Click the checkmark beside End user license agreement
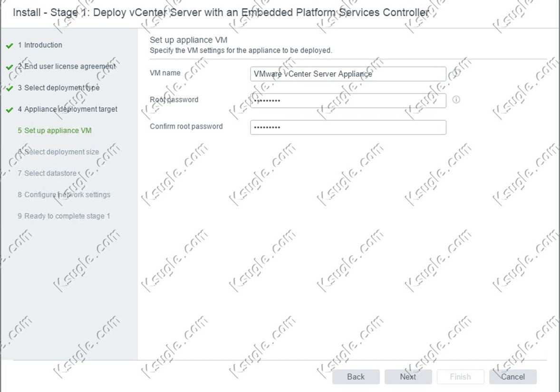 (10, 67)
